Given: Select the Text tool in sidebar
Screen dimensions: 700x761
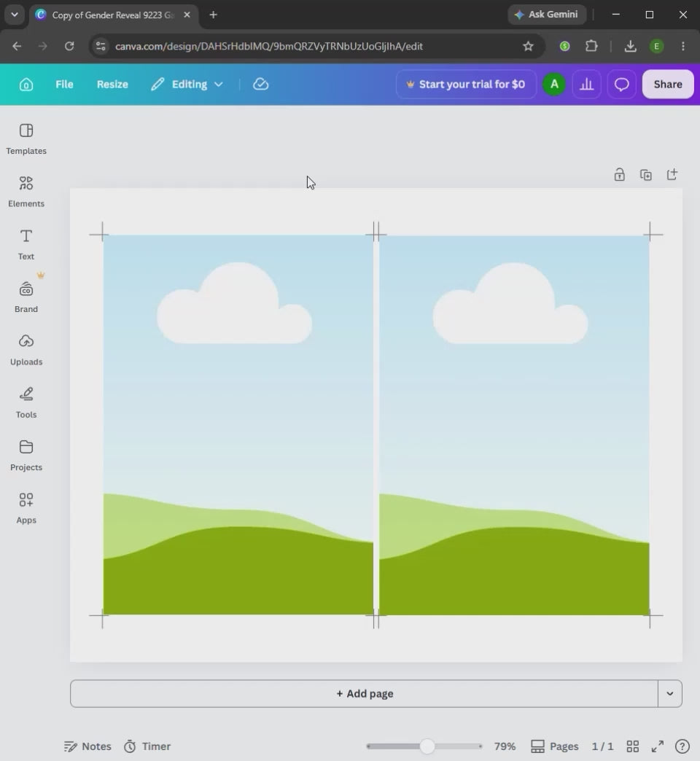Looking at the screenshot, I should tap(26, 245).
